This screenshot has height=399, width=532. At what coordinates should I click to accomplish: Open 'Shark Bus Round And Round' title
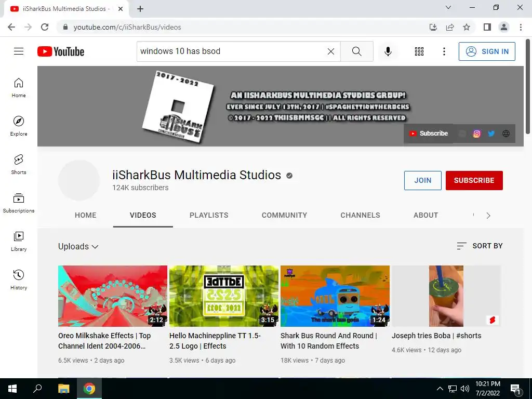click(329, 341)
